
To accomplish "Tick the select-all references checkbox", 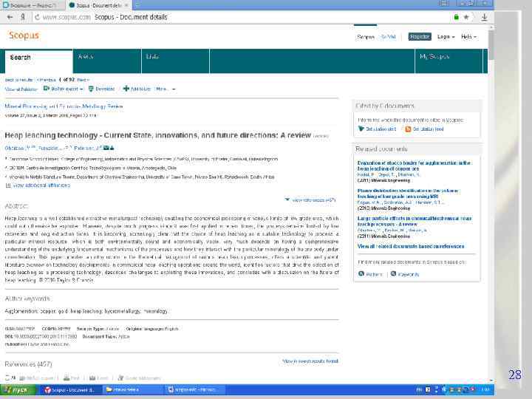I will [7, 378].
